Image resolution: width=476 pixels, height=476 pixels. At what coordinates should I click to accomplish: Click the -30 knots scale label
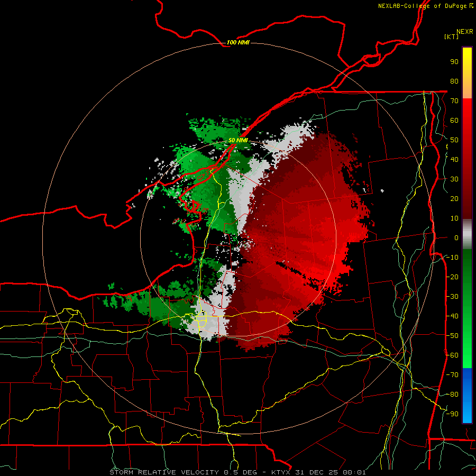(452, 297)
